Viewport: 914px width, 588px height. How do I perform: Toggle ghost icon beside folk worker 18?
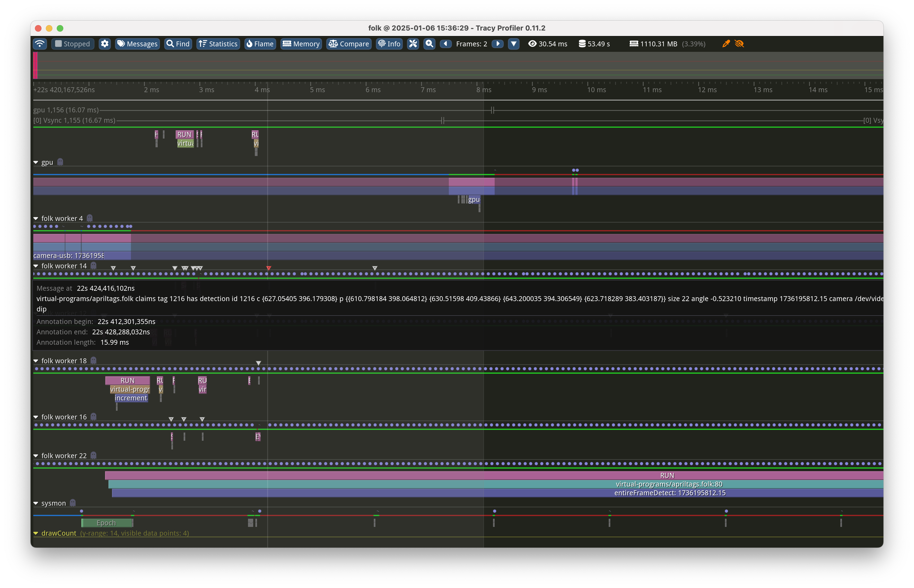point(94,361)
